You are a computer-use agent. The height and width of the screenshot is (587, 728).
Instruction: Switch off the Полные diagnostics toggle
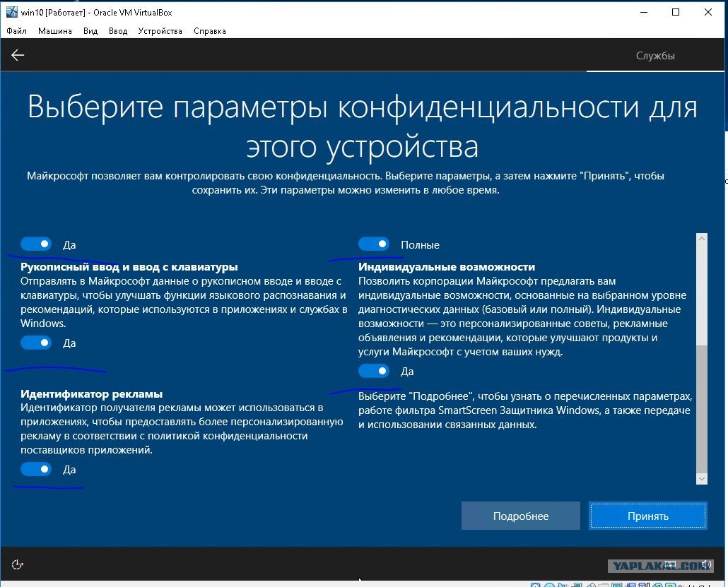tap(375, 243)
